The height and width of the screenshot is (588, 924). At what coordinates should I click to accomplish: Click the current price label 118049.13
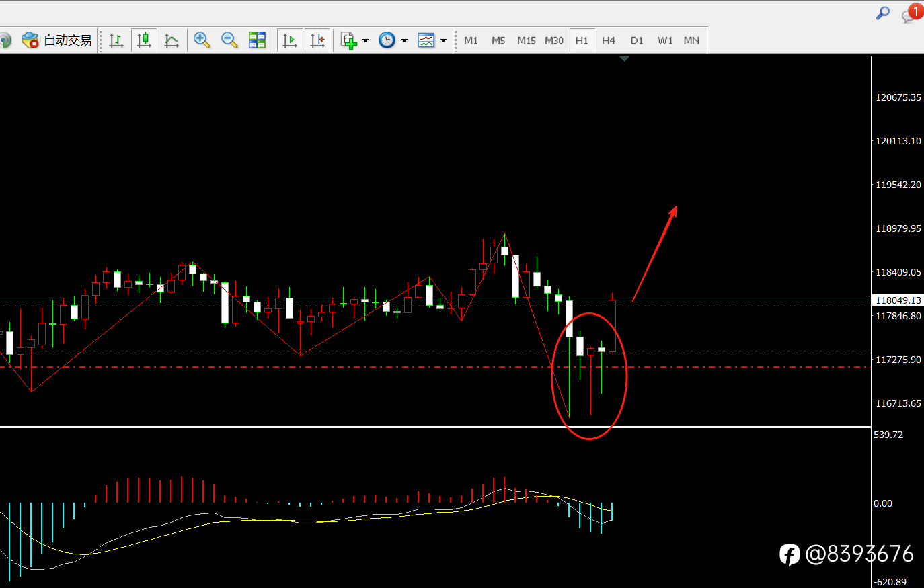898,300
